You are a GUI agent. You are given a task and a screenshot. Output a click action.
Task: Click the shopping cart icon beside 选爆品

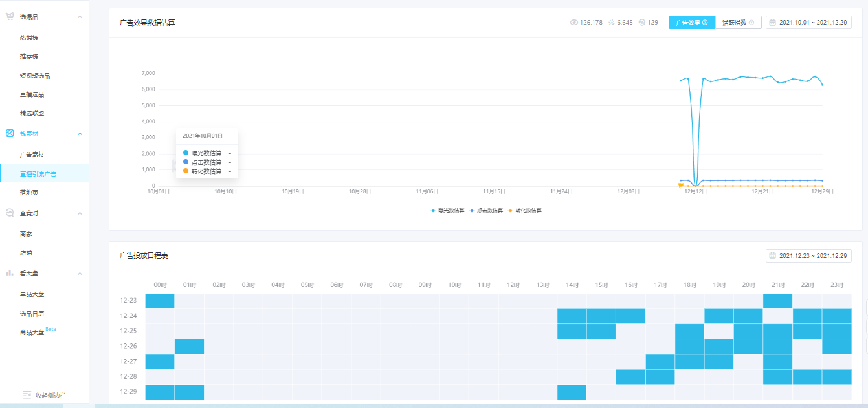10,17
